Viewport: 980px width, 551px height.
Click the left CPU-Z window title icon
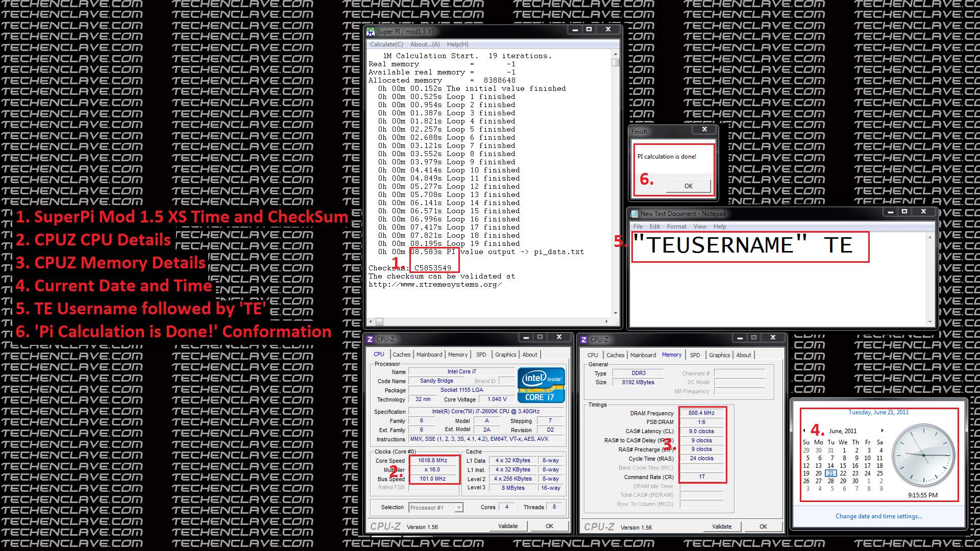point(370,339)
